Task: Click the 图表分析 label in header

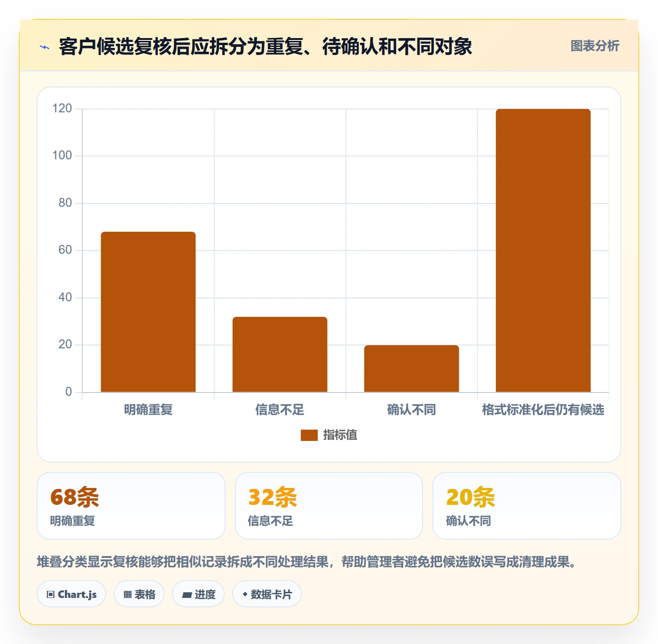Action: click(x=595, y=46)
